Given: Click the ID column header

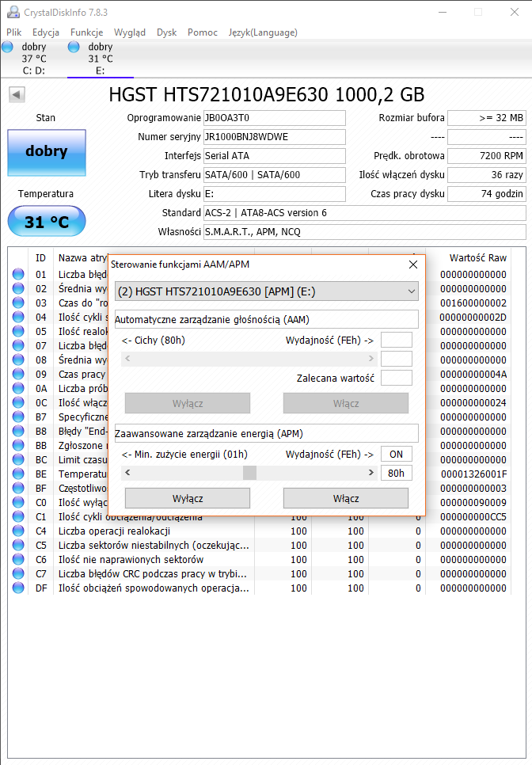Looking at the screenshot, I should [x=40, y=257].
